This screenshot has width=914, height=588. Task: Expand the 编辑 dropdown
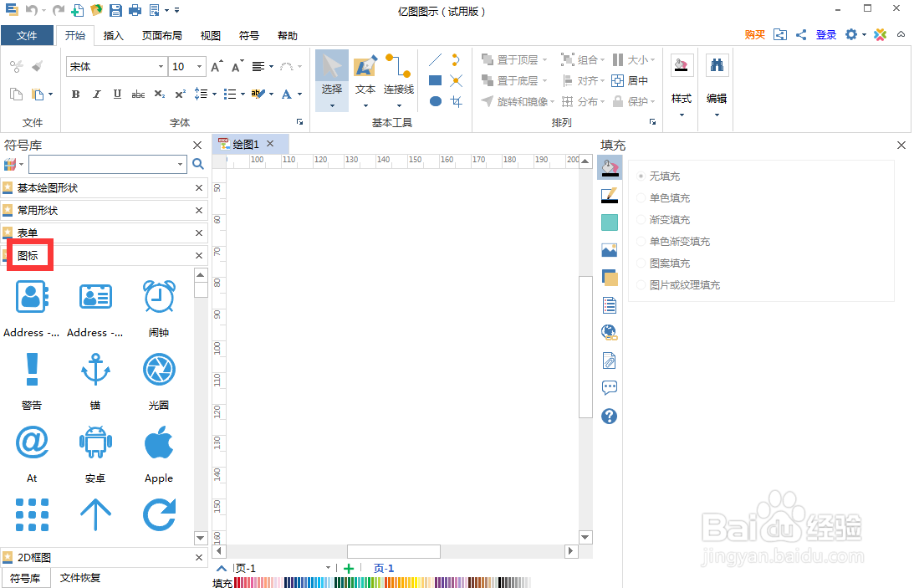(717, 115)
